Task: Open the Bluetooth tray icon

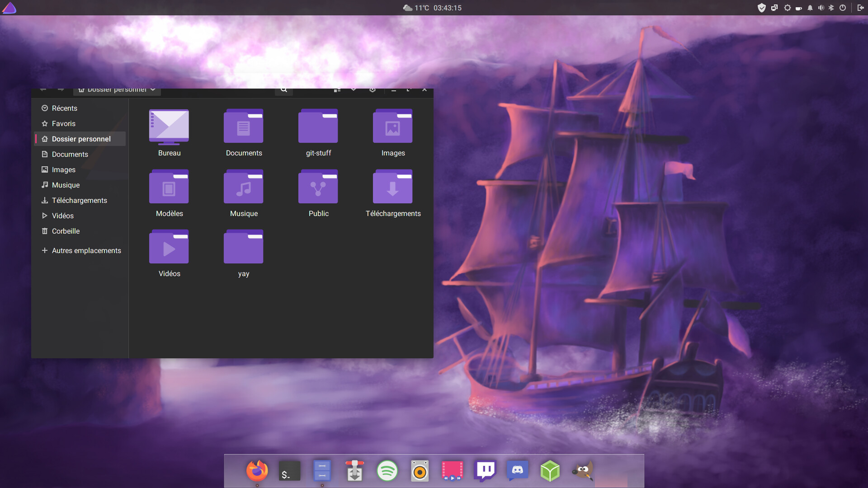Action: pos(831,8)
